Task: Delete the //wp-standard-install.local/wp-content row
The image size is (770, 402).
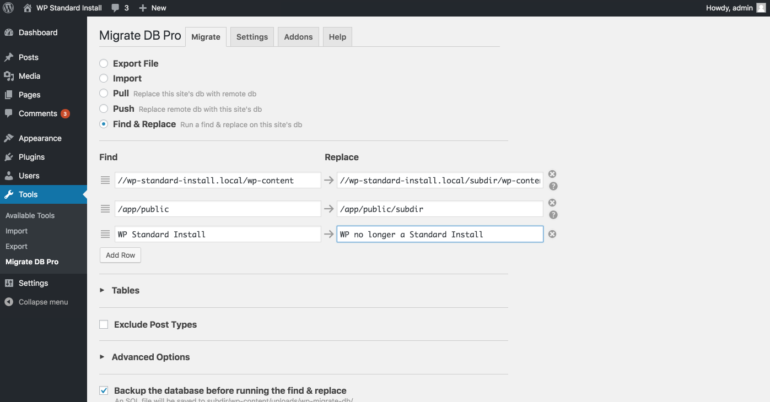Action: pos(552,174)
